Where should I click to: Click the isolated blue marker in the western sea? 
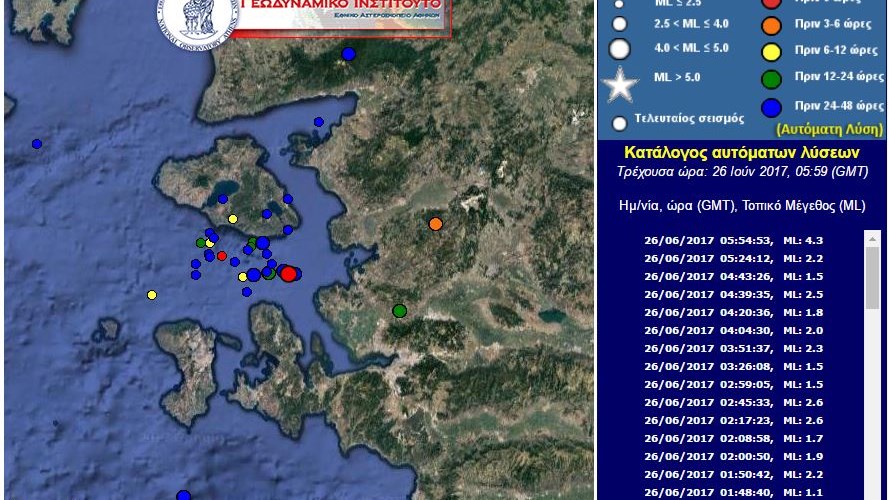pos(37,144)
